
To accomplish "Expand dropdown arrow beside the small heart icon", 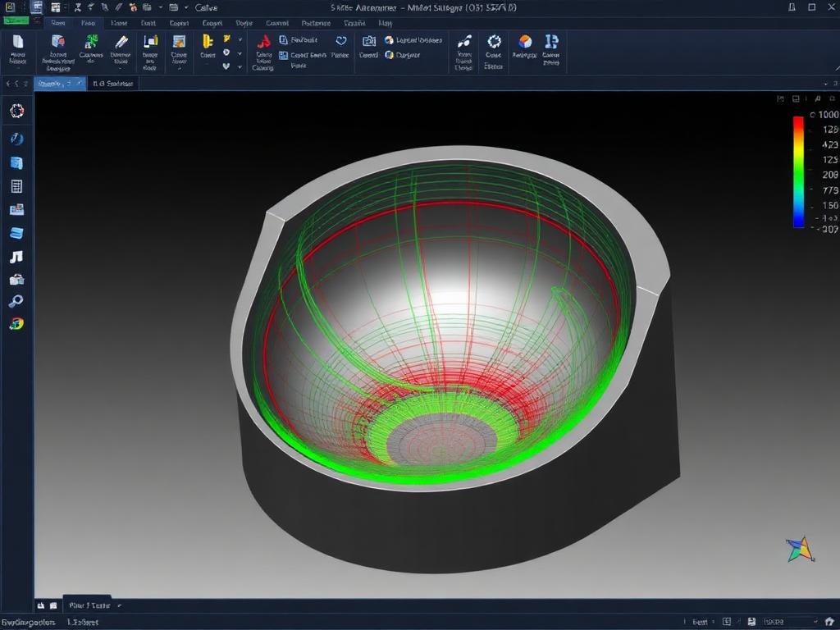I will point(240,67).
